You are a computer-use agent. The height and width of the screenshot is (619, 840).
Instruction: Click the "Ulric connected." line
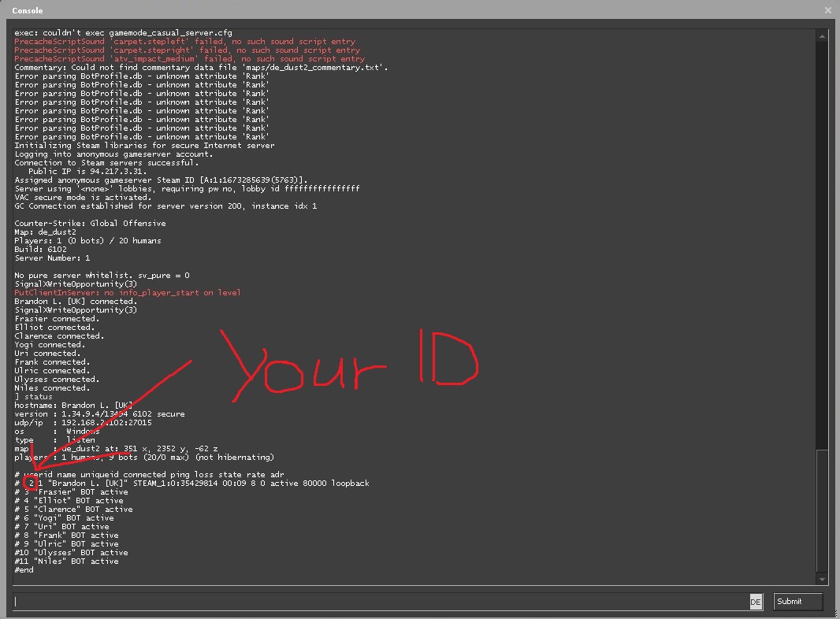coord(52,371)
